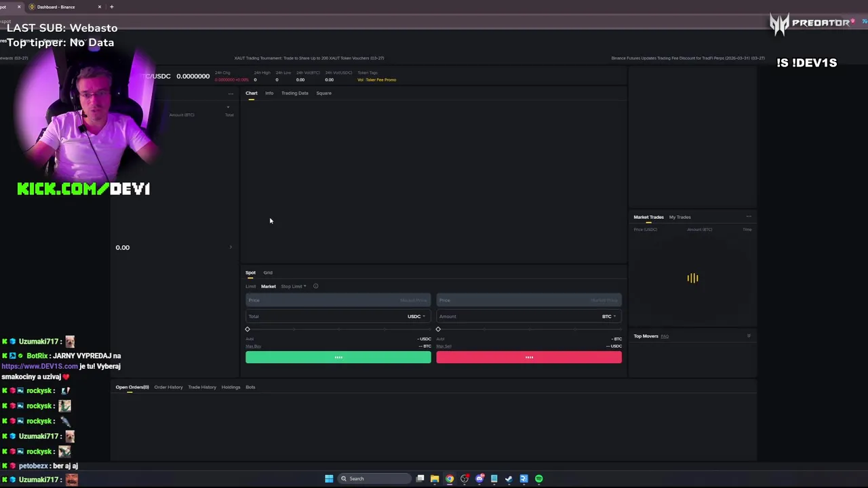Open the notepad-style taskbar app icon
Screen dimensions: 868x488
click(494, 479)
